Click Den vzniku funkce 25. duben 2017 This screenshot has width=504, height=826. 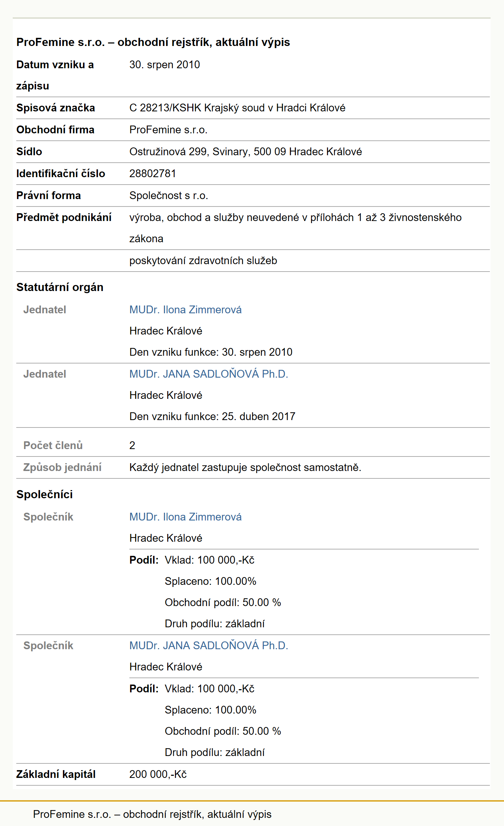[212, 417]
